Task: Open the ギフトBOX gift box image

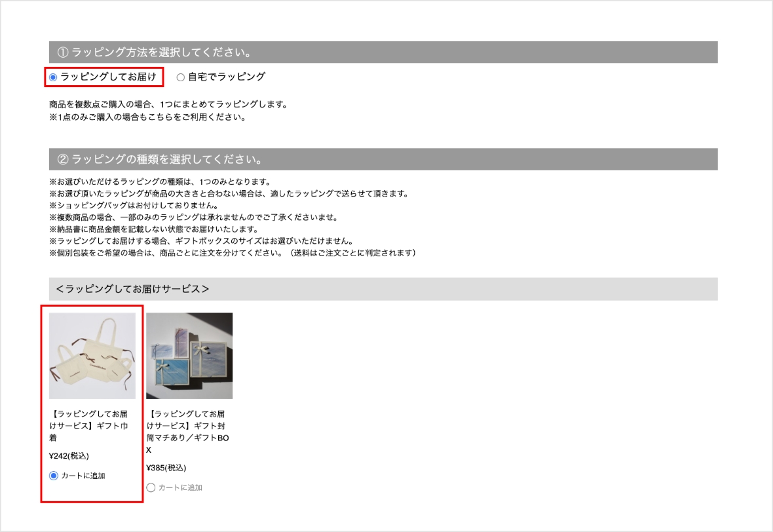Action: (189, 356)
